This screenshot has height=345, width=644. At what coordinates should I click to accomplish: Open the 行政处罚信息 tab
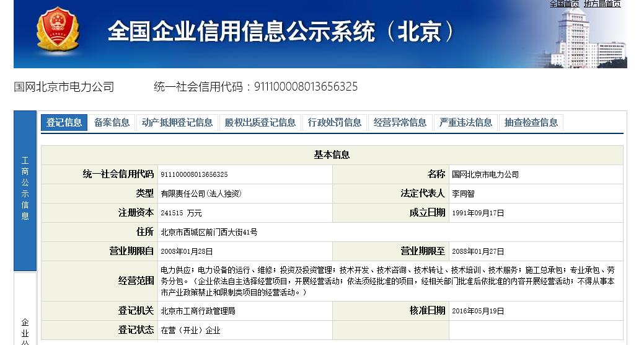(x=334, y=122)
